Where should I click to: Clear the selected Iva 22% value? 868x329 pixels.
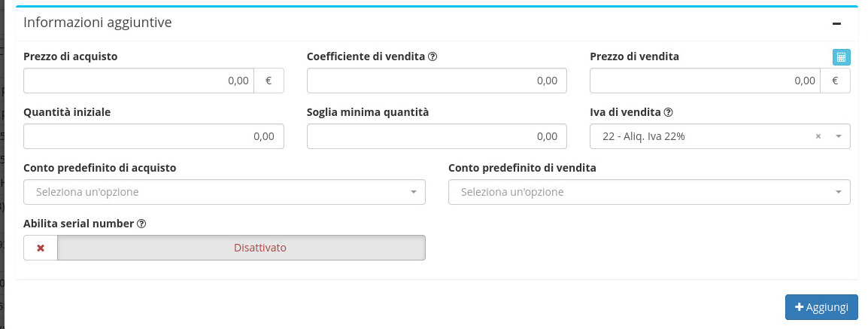tap(818, 137)
